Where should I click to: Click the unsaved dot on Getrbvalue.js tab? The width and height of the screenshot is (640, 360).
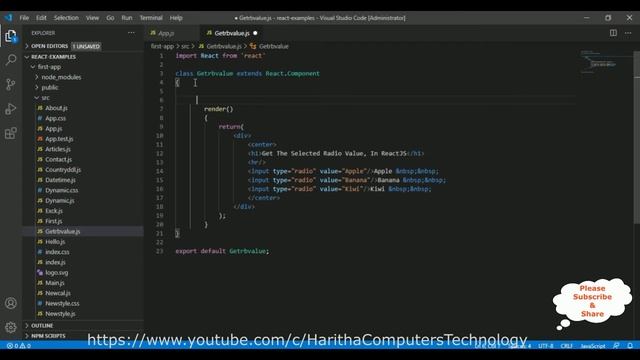point(255,33)
